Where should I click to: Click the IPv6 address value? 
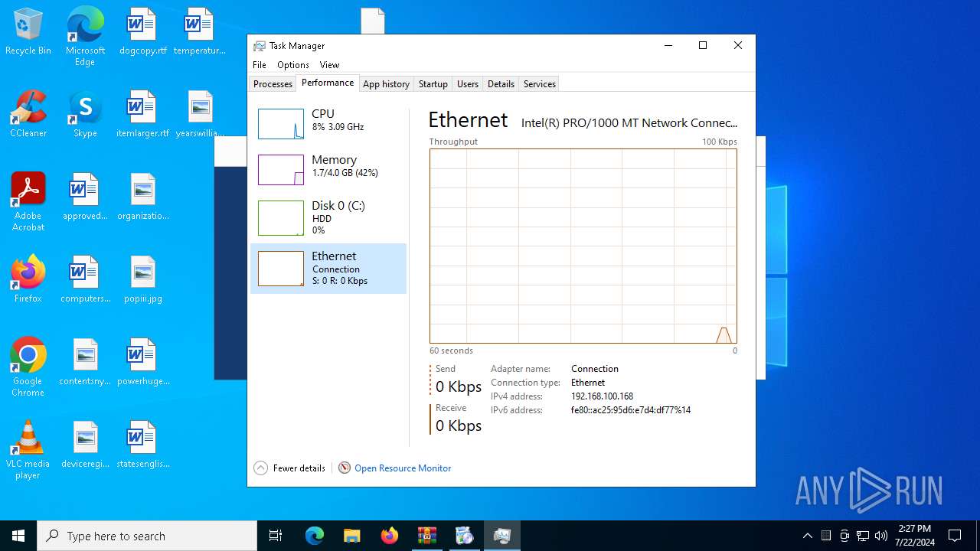631,410
